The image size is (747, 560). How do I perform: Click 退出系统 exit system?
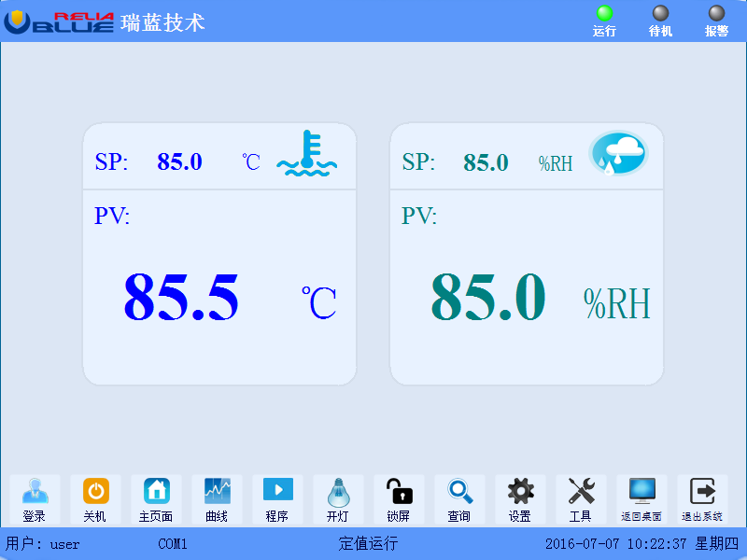click(x=702, y=499)
